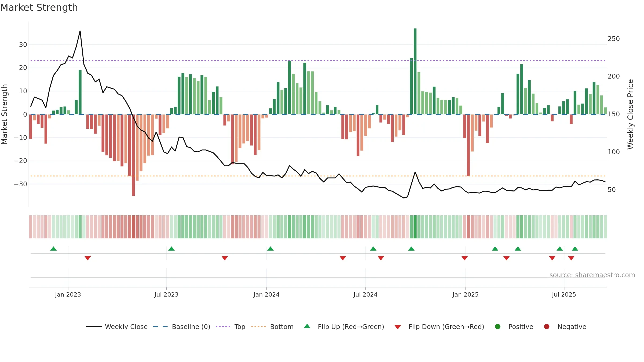This screenshot has width=644, height=362.
Task: Click the purple dotted Top threshold line
Action: click(x=318, y=61)
